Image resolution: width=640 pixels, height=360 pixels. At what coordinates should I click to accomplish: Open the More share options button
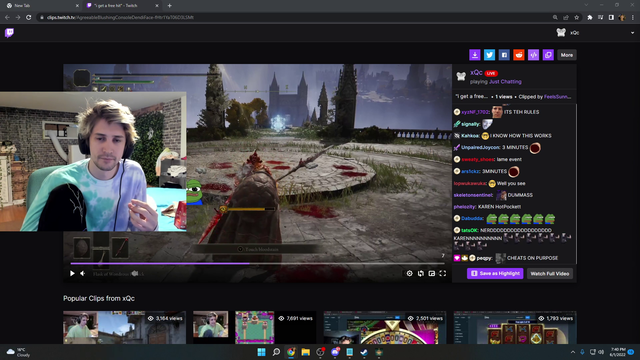(567, 55)
